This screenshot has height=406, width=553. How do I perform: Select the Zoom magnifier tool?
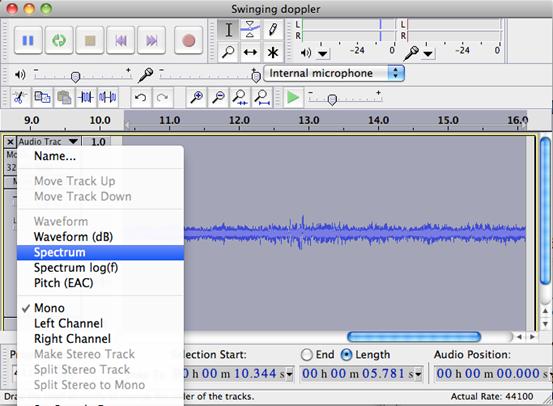[x=229, y=52]
